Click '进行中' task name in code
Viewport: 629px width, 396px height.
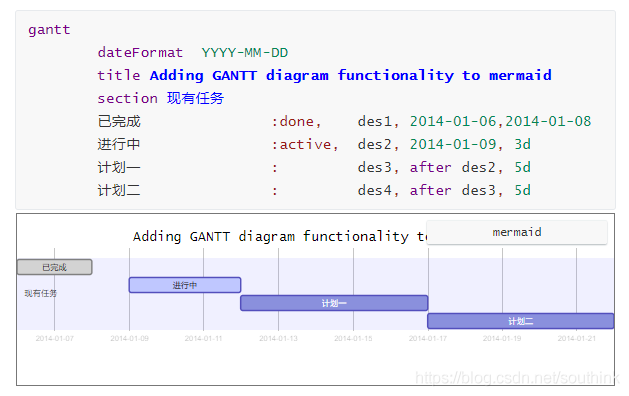point(119,144)
